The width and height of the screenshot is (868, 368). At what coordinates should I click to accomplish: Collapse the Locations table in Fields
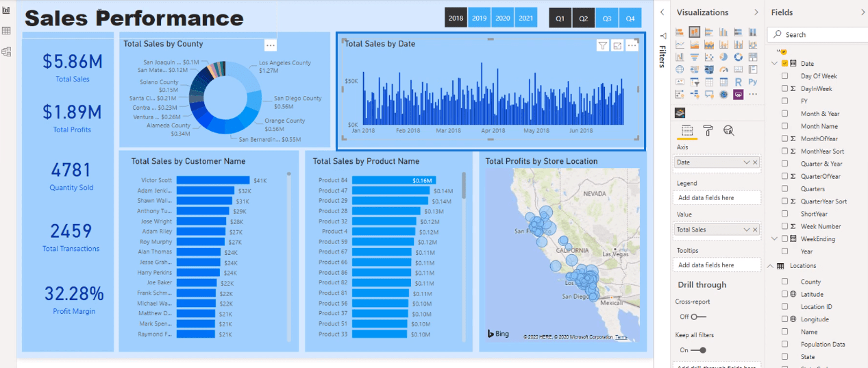pyautogui.click(x=770, y=266)
